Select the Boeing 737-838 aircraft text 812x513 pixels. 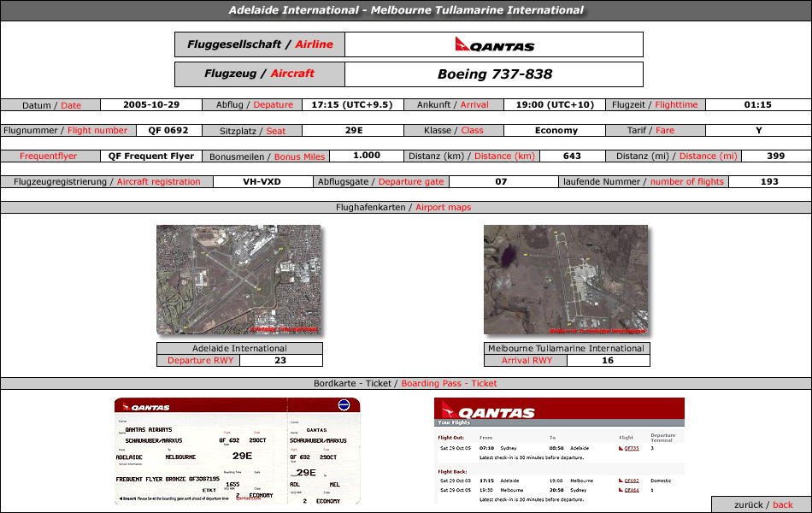coord(495,74)
